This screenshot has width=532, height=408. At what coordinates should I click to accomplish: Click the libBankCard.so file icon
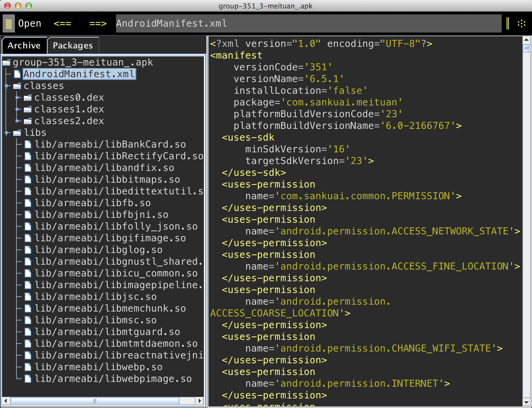click(x=28, y=144)
